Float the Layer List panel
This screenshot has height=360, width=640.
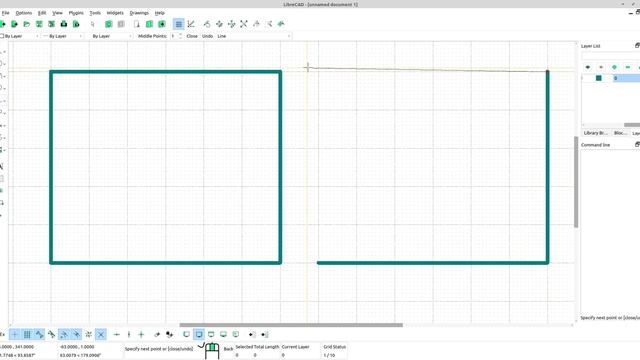point(637,45)
